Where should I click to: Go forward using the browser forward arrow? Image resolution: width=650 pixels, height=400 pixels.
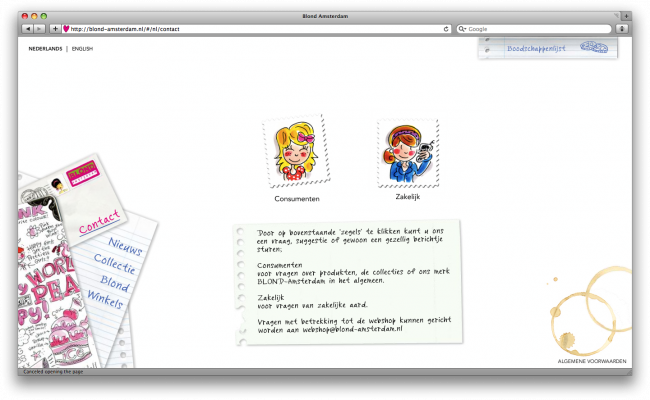[39, 29]
